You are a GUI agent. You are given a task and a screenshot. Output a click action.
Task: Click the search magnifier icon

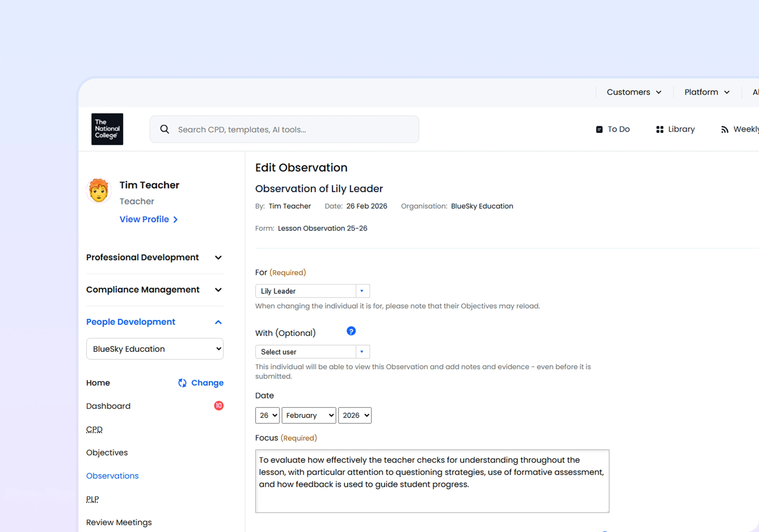pyautogui.click(x=165, y=129)
